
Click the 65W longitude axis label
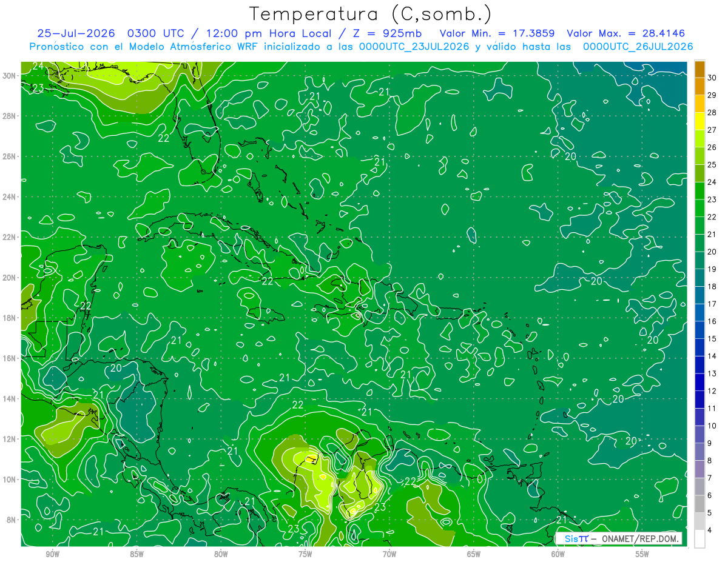click(474, 554)
